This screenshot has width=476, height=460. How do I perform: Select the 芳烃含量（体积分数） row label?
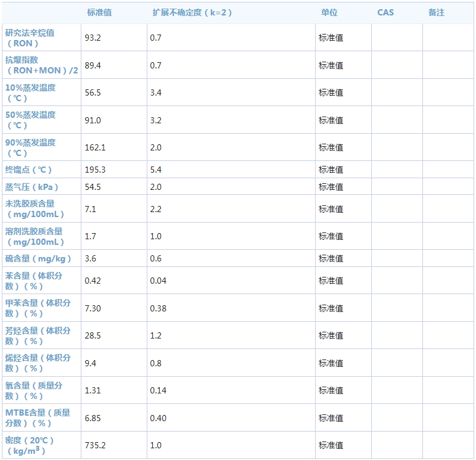(38, 335)
